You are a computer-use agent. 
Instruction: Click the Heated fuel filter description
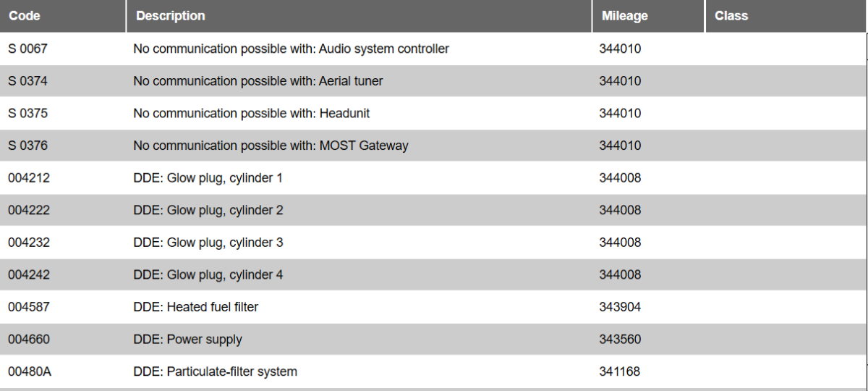pos(195,307)
